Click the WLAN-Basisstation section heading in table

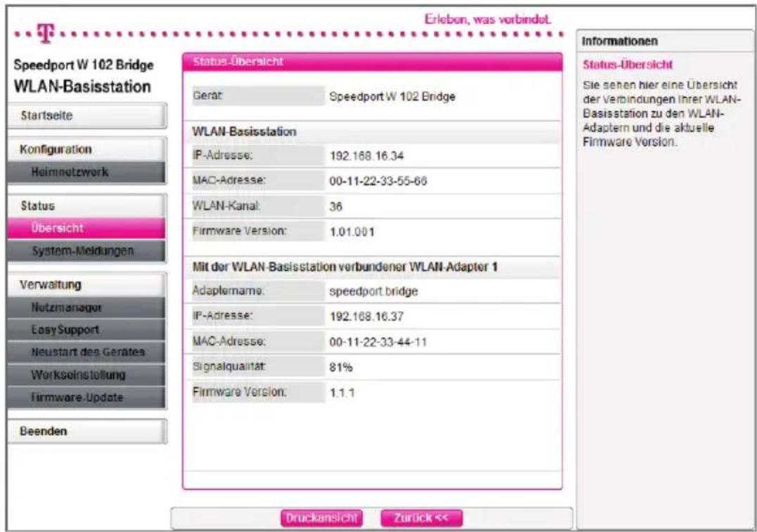244,132
